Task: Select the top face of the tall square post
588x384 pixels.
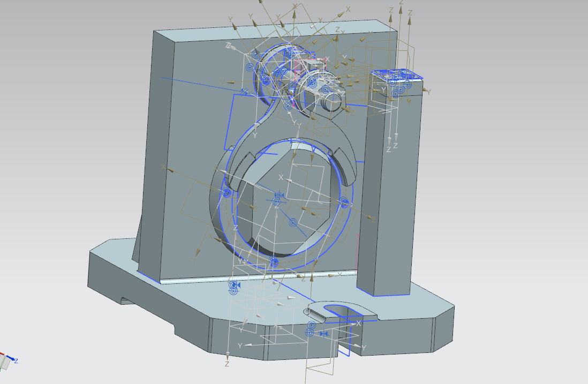Action: coord(397,75)
